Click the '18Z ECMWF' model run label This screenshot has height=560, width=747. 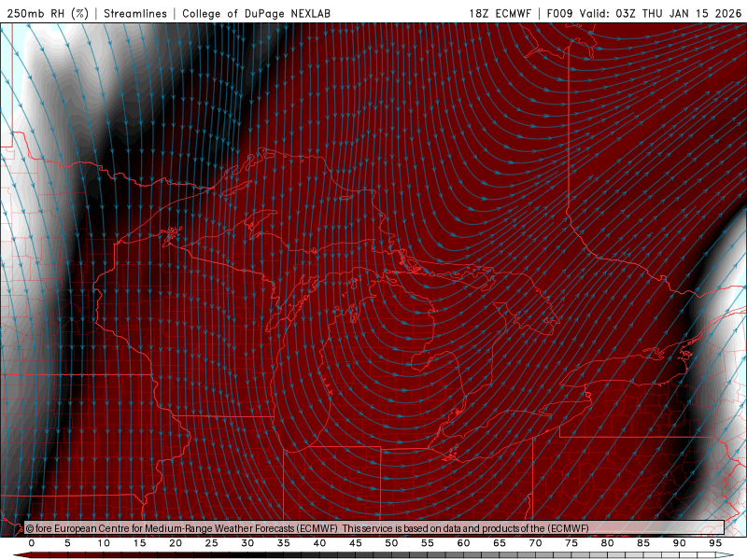pyautogui.click(x=500, y=13)
